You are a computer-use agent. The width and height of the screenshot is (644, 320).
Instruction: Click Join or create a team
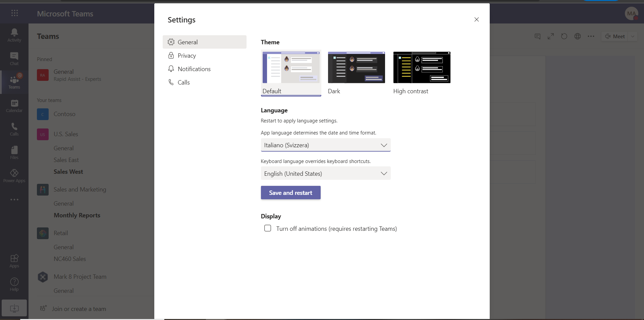79,309
